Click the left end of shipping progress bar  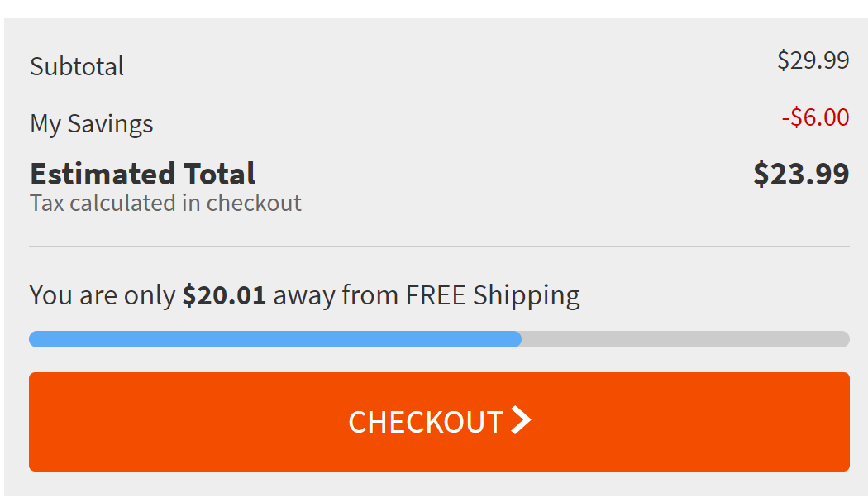[37, 339]
